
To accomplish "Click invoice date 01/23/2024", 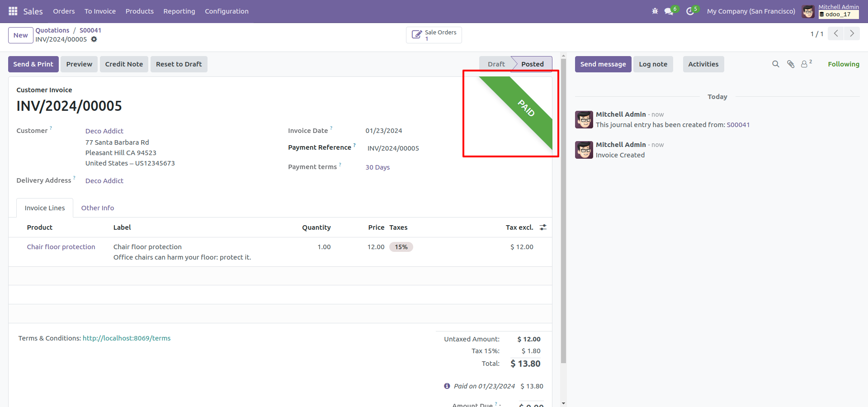I will tap(384, 131).
